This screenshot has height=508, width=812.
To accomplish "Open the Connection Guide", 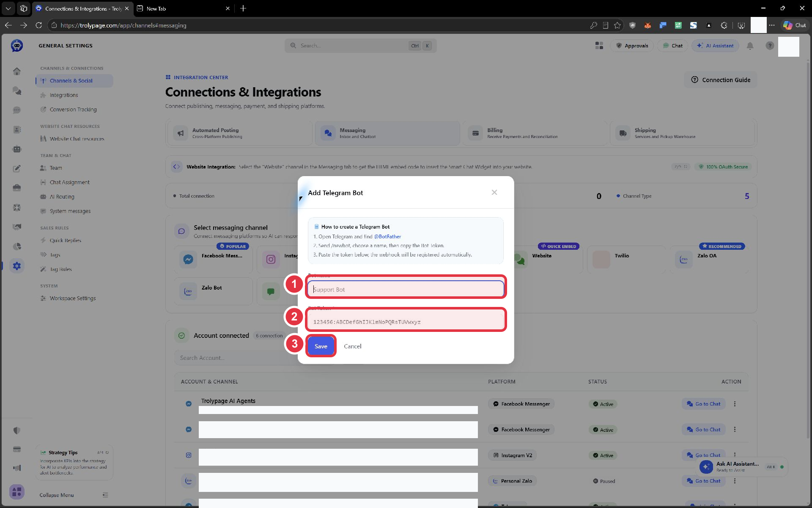I will (721, 80).
